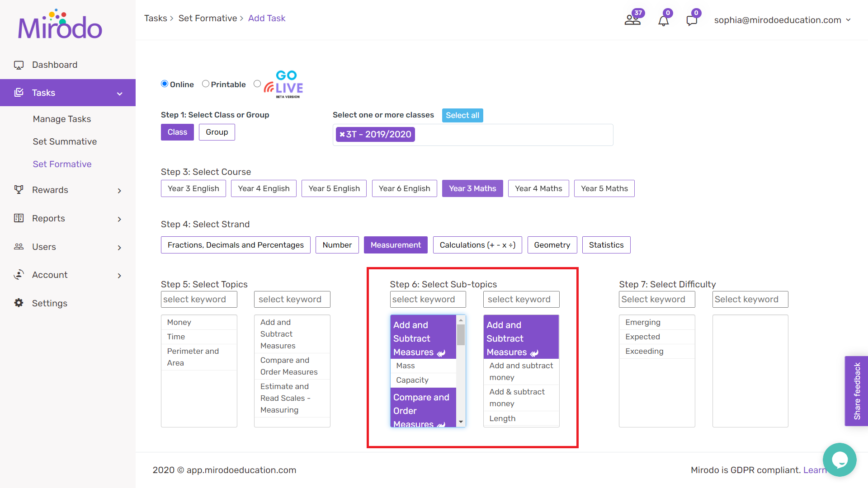
Task: Click the Settings gear icon
Action: coord(19,303)
